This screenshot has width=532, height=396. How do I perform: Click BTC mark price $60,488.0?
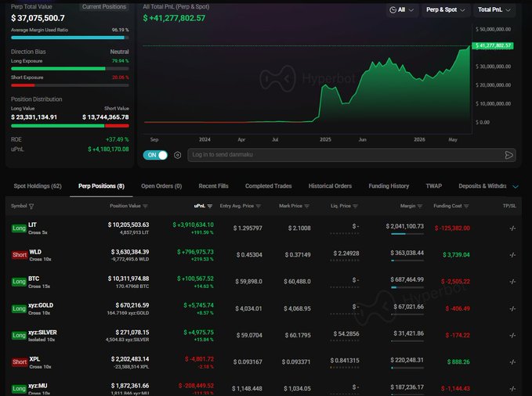297,282
